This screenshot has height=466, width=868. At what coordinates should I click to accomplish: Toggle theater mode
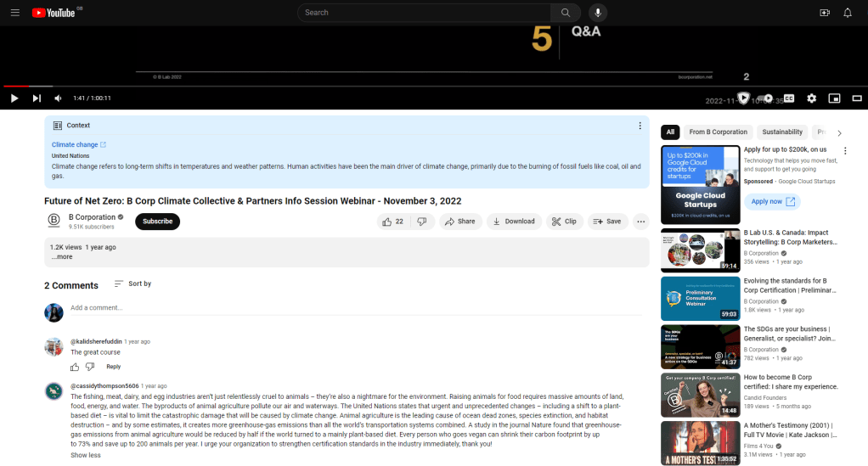tap(856, 98)
